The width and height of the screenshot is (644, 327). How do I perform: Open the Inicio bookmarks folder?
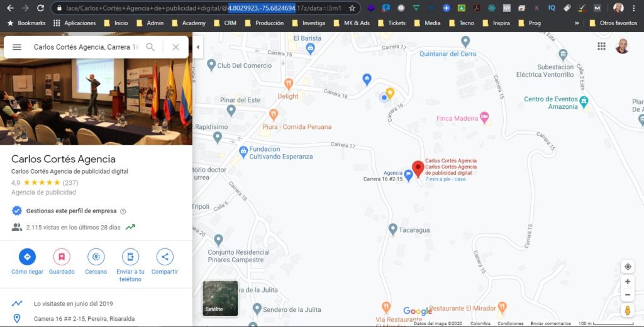[116, 23]
